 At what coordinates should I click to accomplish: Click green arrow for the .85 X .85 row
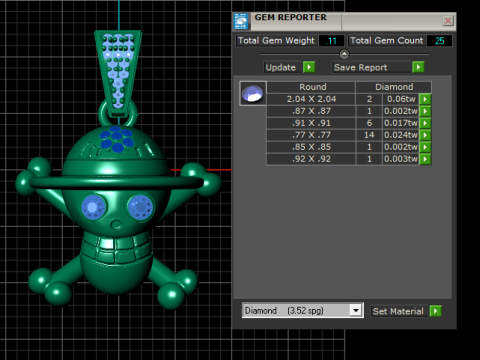pyautogui.click(x=425, y=147)
